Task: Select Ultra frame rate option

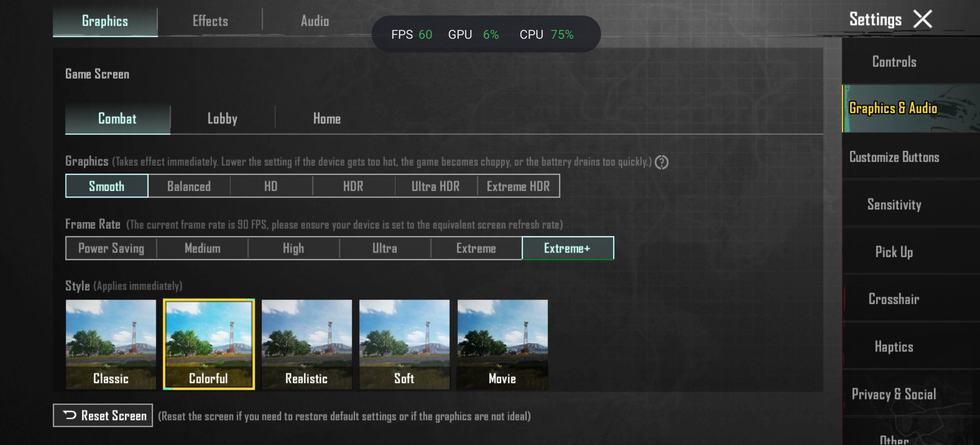Action: (x=385, y=248)
